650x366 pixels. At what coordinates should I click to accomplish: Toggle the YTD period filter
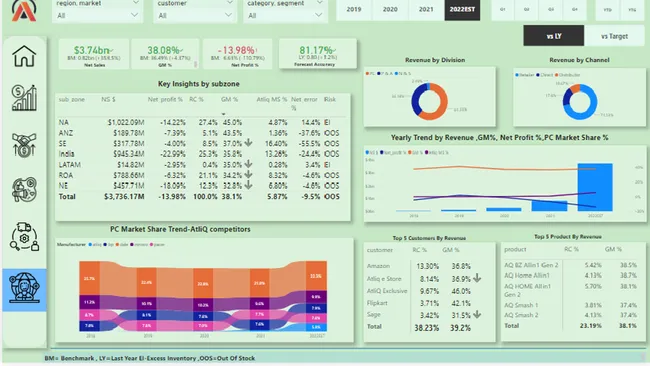pos(607,9)
